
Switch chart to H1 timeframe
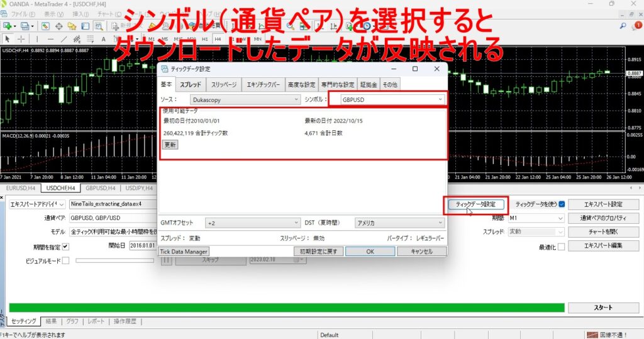[x=204, y=39]
